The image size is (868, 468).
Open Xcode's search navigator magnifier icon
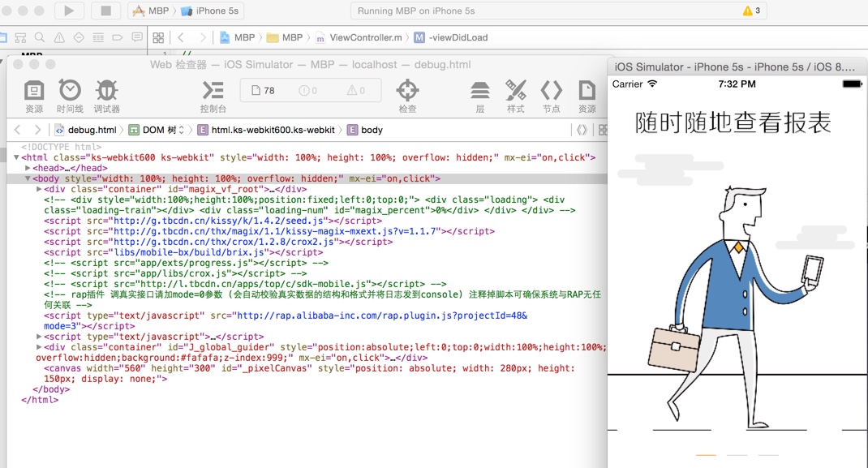pos(39,37)
